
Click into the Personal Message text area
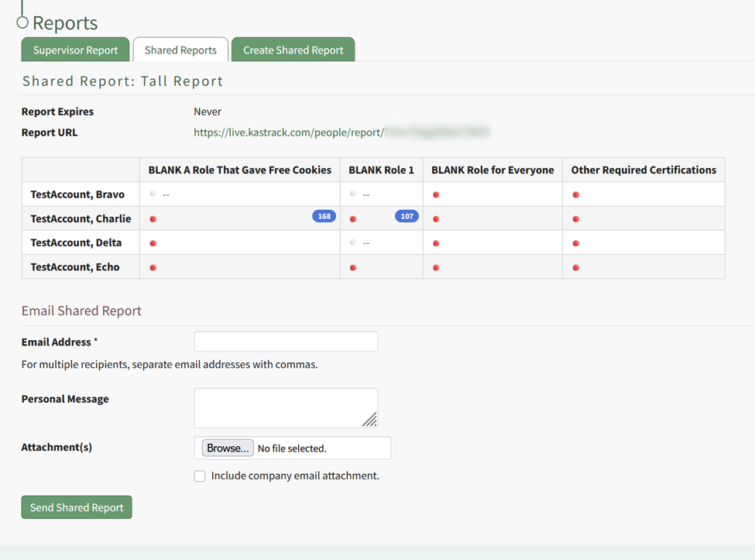(x=286, y=407)
